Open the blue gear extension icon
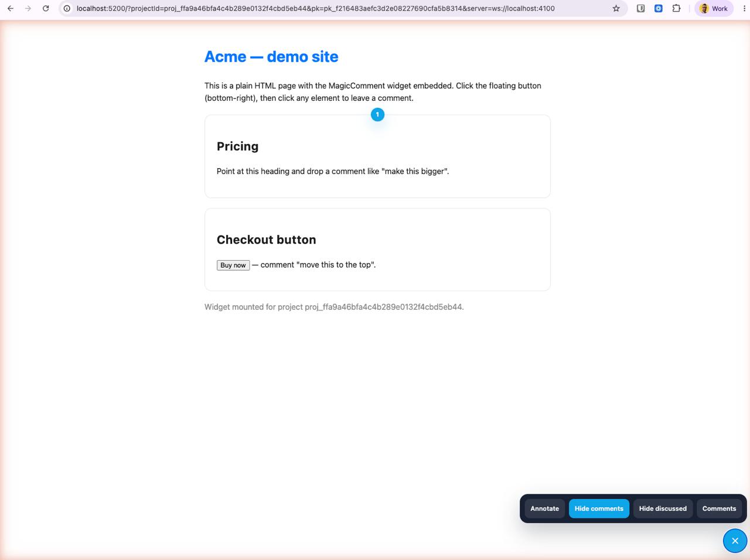Viewport: 750px width, 560px height. (658, 8)
